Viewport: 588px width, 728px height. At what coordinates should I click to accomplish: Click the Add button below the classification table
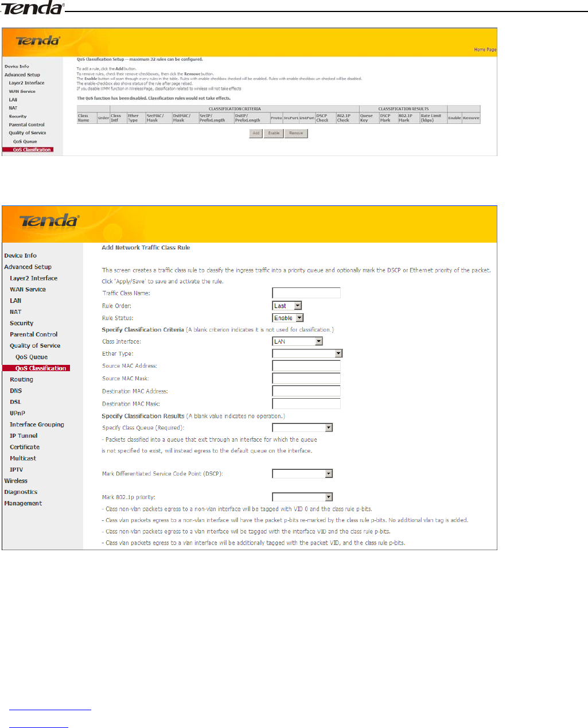256,133
